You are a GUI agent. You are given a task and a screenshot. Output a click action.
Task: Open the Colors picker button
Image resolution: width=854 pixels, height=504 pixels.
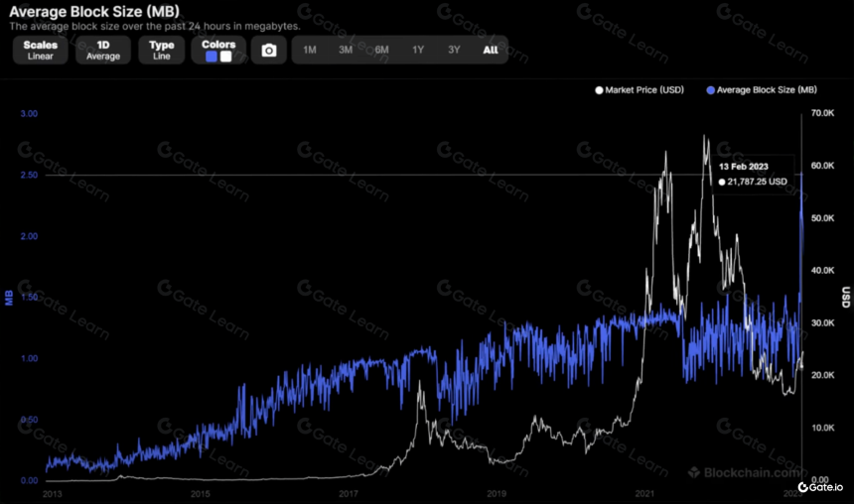coord(218,50)
